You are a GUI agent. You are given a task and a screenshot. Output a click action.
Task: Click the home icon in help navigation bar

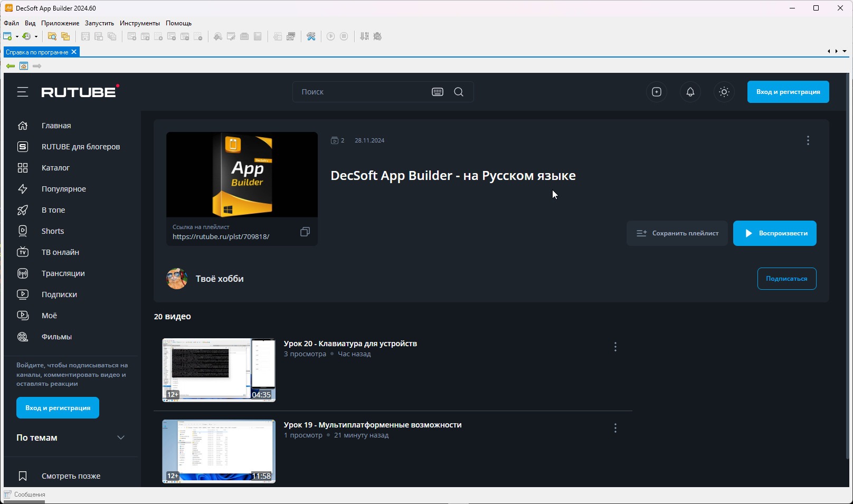tap(24, 66)
